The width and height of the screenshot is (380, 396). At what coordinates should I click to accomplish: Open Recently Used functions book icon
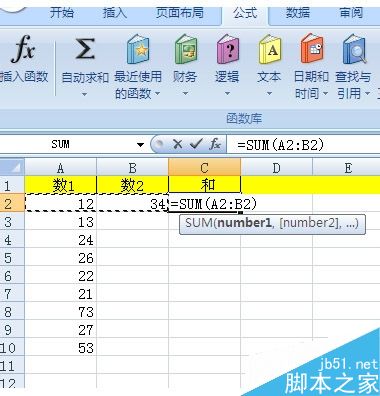[x=138, y=49]
